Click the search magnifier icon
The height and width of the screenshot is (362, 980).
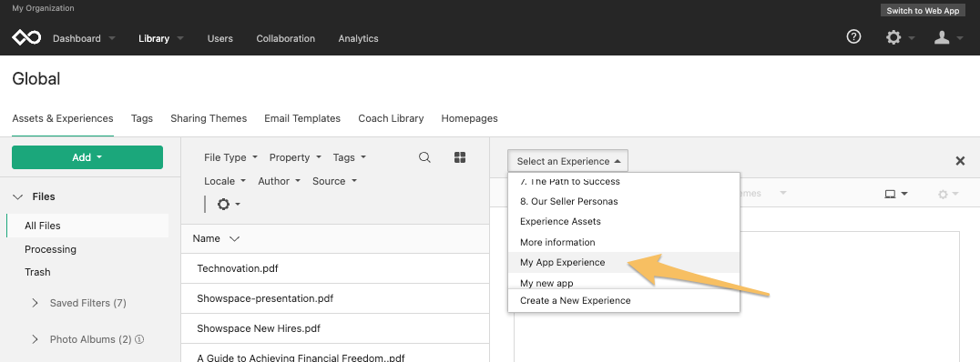pyautogui.click(x=424, y=157)
